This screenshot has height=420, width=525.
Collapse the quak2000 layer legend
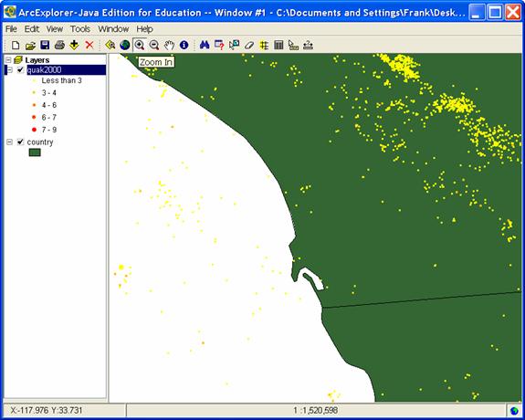click(x=10, y=69)
